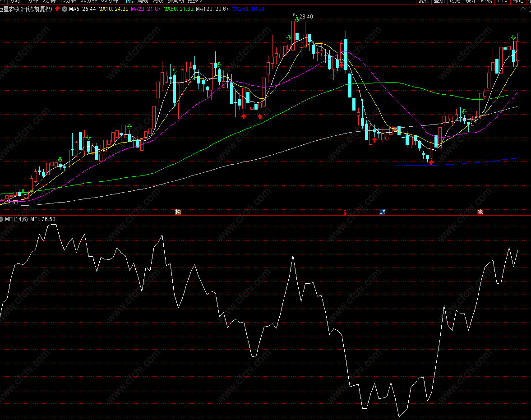
Task: Select the yellow MA10: 24.20 label
Action: tap(113, 9)
